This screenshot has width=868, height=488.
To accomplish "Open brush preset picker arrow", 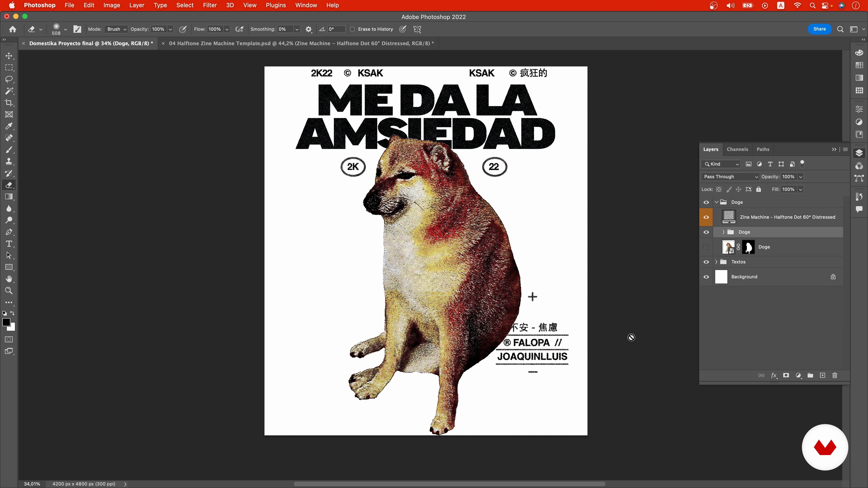I will tap(65, 29).
